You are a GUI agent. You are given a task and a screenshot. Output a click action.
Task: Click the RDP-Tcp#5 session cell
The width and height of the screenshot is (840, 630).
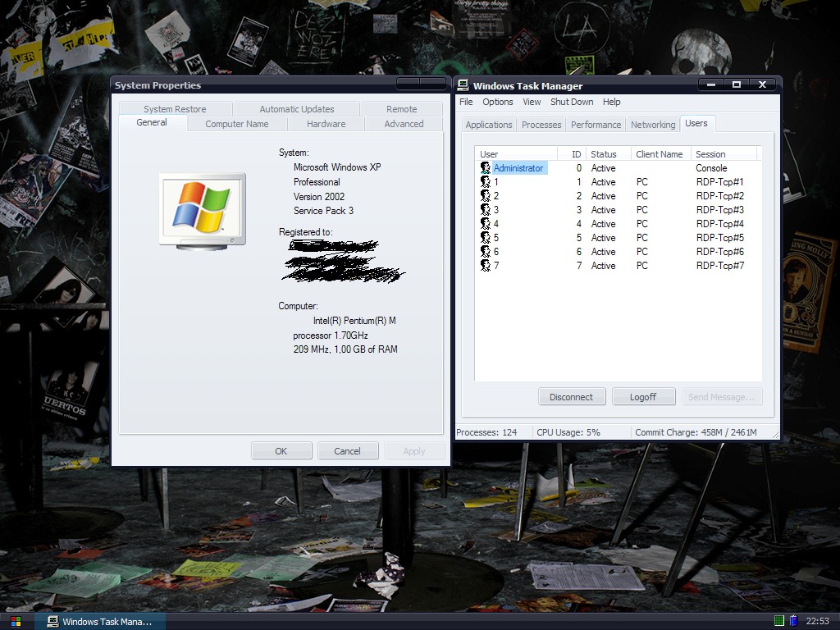720,238
